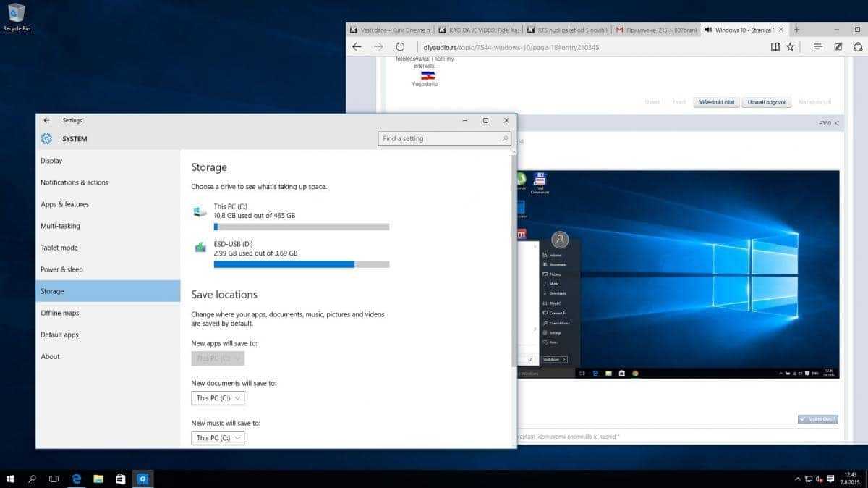This screenshot has height=488, width=868.
Task: Click the Volim Ovo button
Action: pyautogui.click(x=817, y=419)
